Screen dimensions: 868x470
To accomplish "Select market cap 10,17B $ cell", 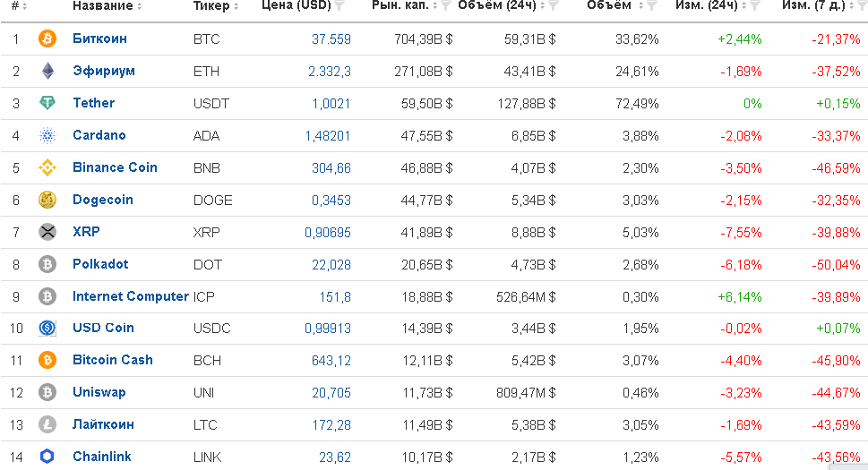I will pyautogui.click(x=427, y=457).
